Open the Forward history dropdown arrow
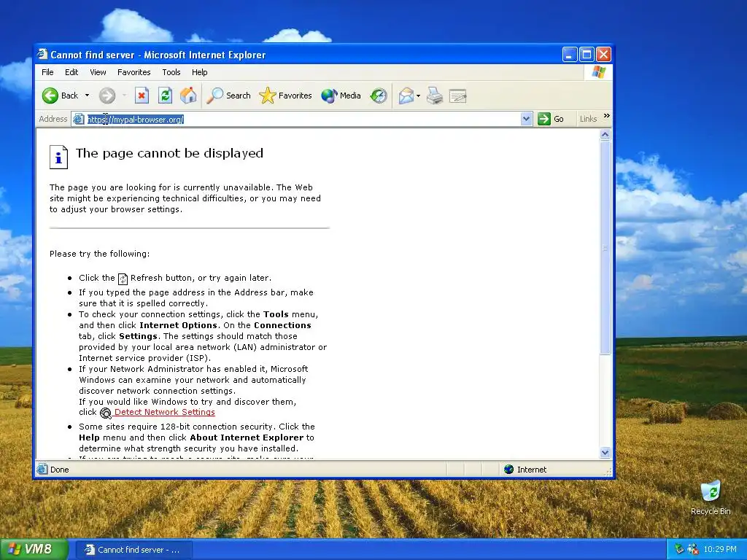This screenshot has width=747, height=560. [124, 96]
